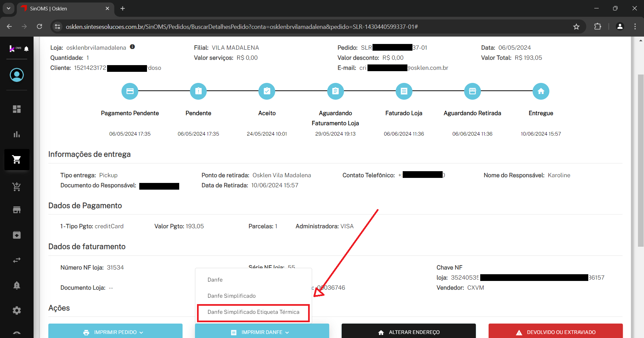The width and height of the screenshot is (644, 338).
Task: Click the shopping cart icon in sidebar
Action: 17,159
